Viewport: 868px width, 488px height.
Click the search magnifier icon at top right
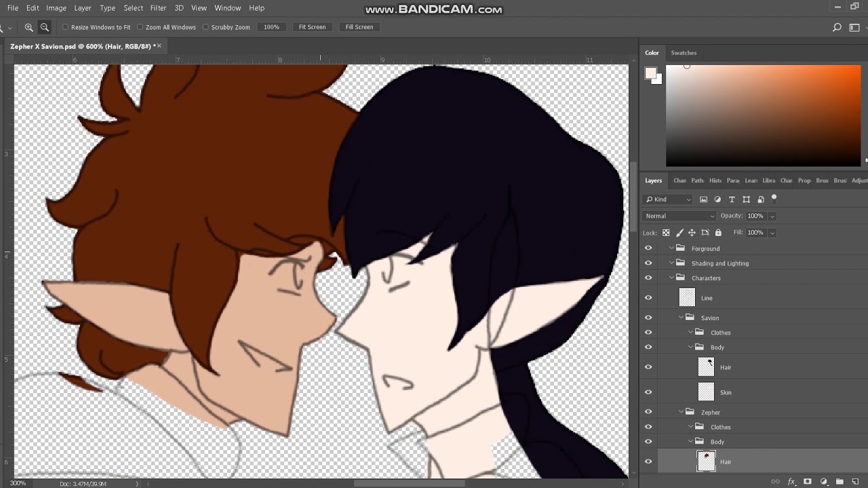pos(837,27)
